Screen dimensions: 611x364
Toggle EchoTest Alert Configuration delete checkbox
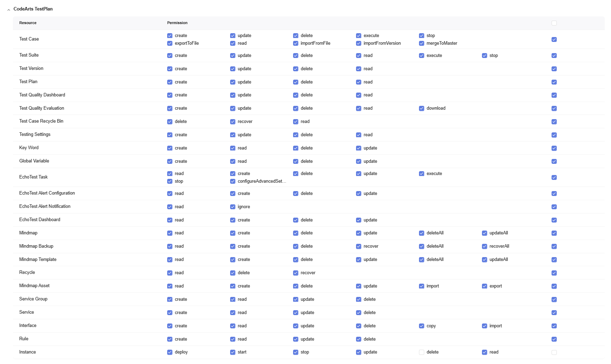296,194
